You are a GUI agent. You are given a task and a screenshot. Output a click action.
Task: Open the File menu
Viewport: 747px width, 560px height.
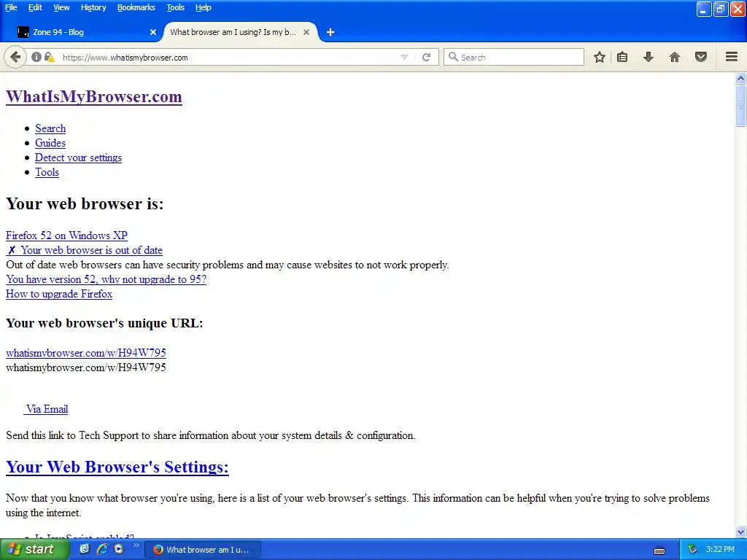click(x=11, y=7)
